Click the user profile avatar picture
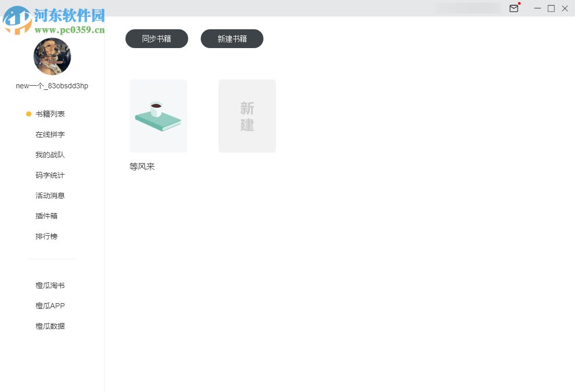Image resolution: width=575 pixels, height=392 pixels. (52, 56)
